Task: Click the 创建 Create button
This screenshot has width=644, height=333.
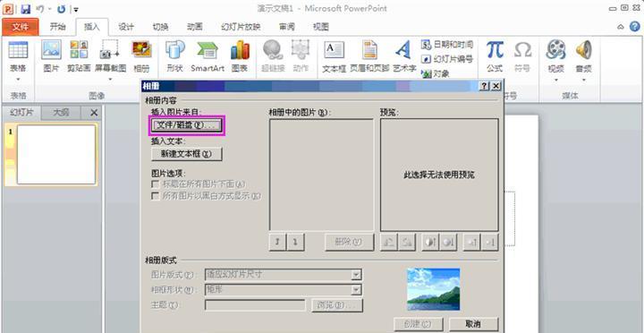Action: [418, 324]
